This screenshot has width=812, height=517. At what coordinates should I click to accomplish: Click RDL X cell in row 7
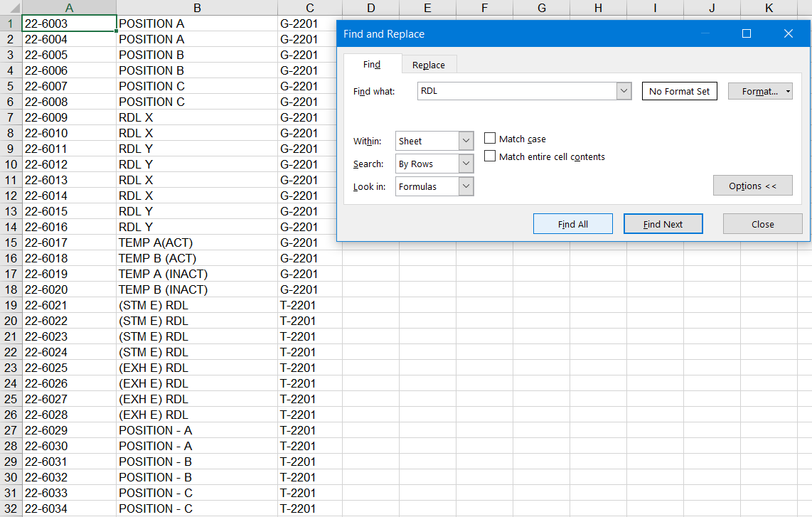point(197,117)
